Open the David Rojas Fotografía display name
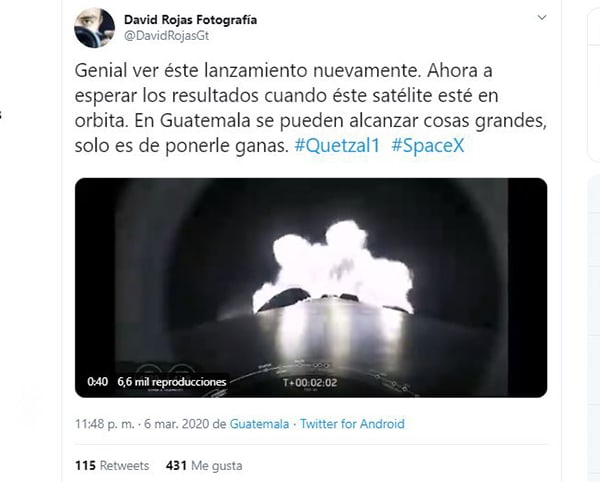 click(191, 20)
